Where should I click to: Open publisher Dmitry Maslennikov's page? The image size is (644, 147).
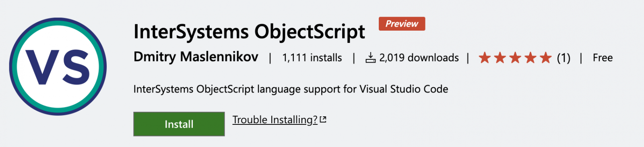tap(196, 57)
